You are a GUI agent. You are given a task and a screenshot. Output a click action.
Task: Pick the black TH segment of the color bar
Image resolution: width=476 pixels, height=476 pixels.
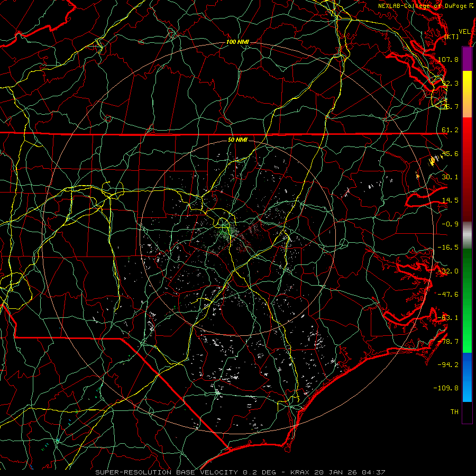[467, 412]
